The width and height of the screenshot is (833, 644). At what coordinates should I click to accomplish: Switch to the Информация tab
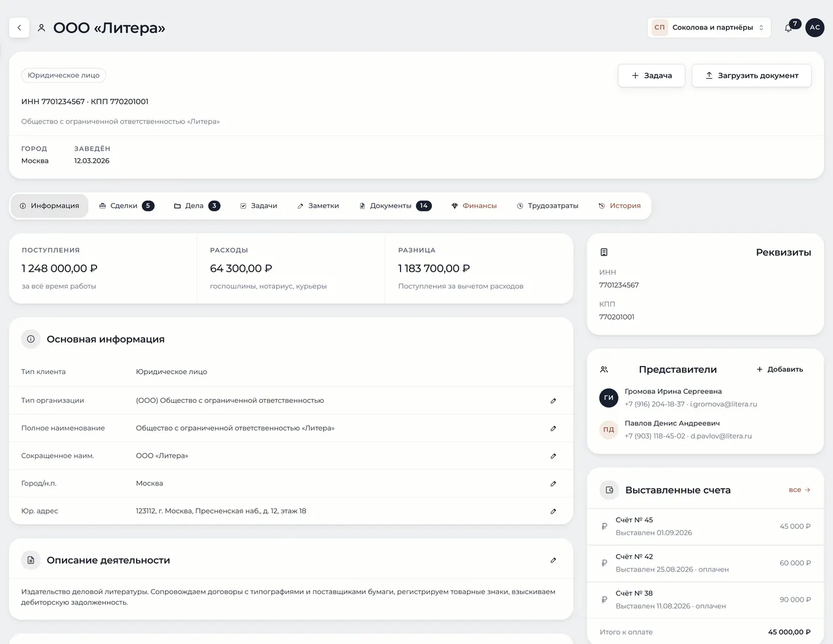point(49,205)
